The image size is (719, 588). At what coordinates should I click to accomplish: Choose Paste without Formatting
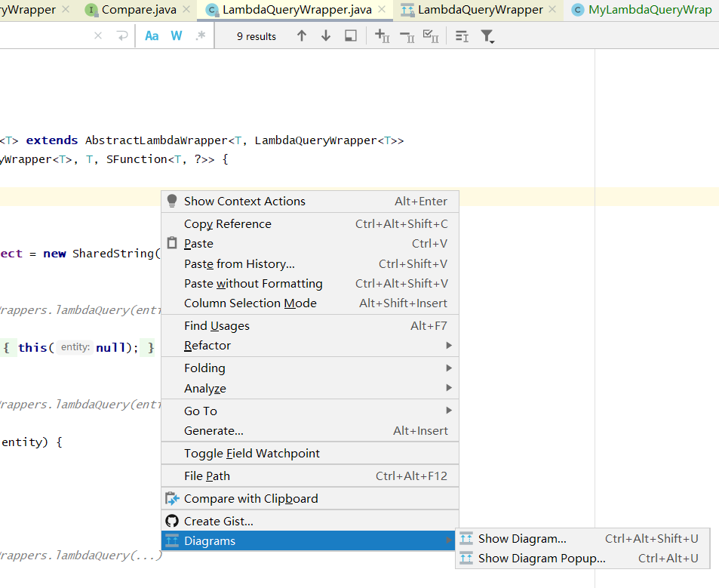pos(310,284)
